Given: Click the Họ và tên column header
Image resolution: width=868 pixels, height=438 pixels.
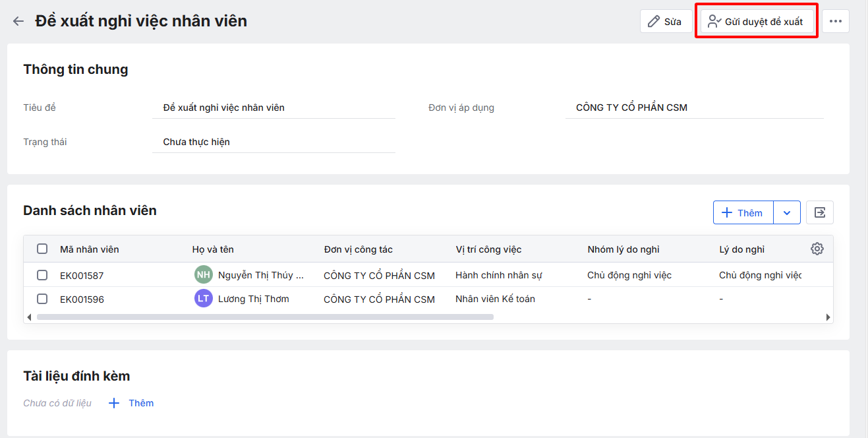Looking at the screenshot, I should pos(213,249).
